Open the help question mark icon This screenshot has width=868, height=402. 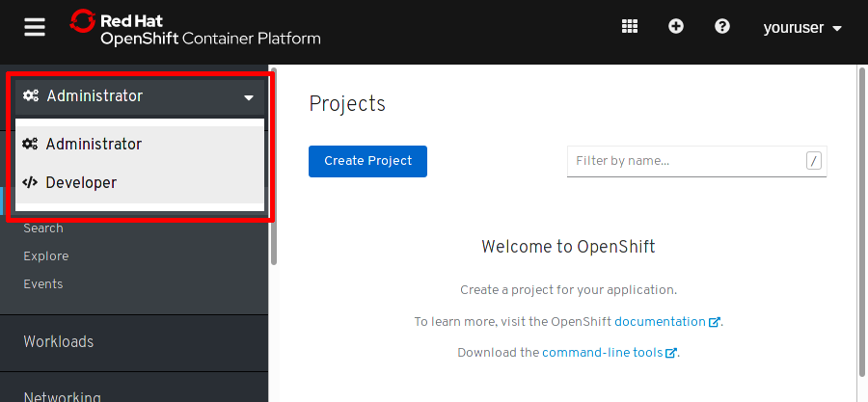click(x=721, y=26)
